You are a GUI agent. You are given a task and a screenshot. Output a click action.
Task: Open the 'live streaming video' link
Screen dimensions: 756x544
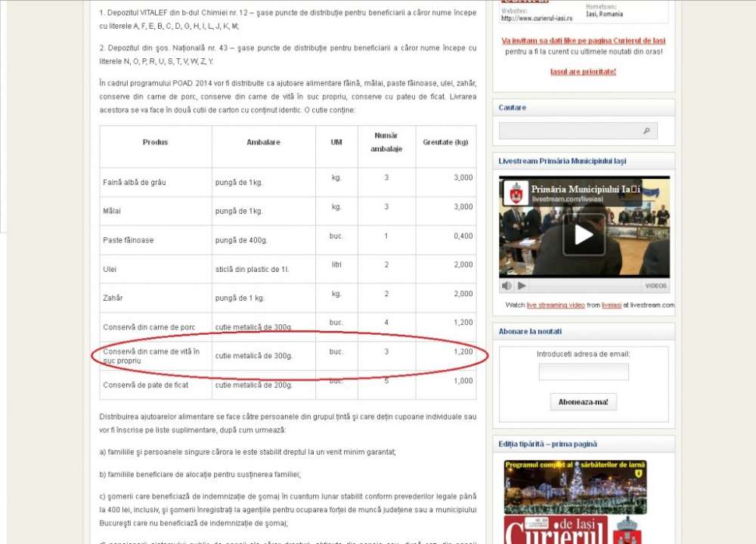pyautogui.click(x=556, y=305)
